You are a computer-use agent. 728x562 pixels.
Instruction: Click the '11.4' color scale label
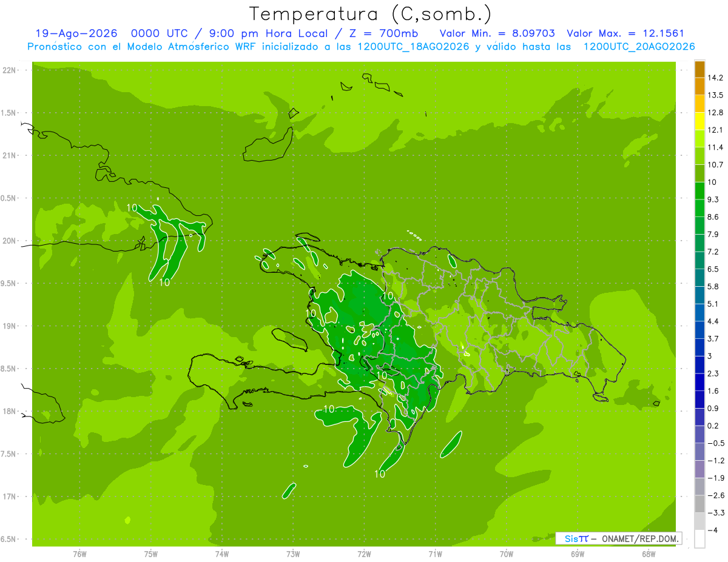click(715, 147)
